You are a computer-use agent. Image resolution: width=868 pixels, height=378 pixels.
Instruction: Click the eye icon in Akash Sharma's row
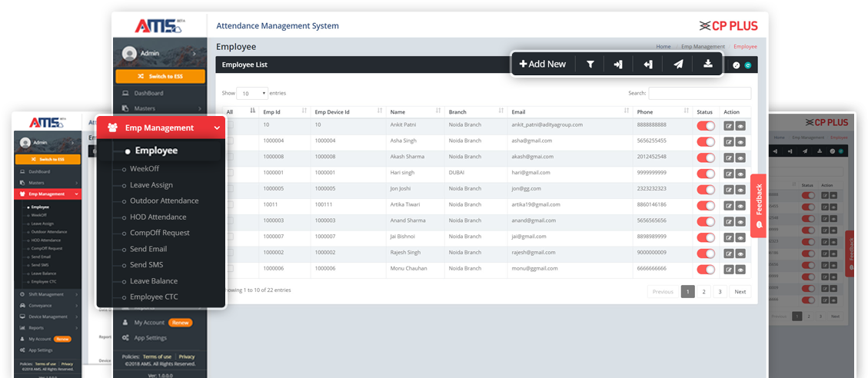tap(740, 158)
